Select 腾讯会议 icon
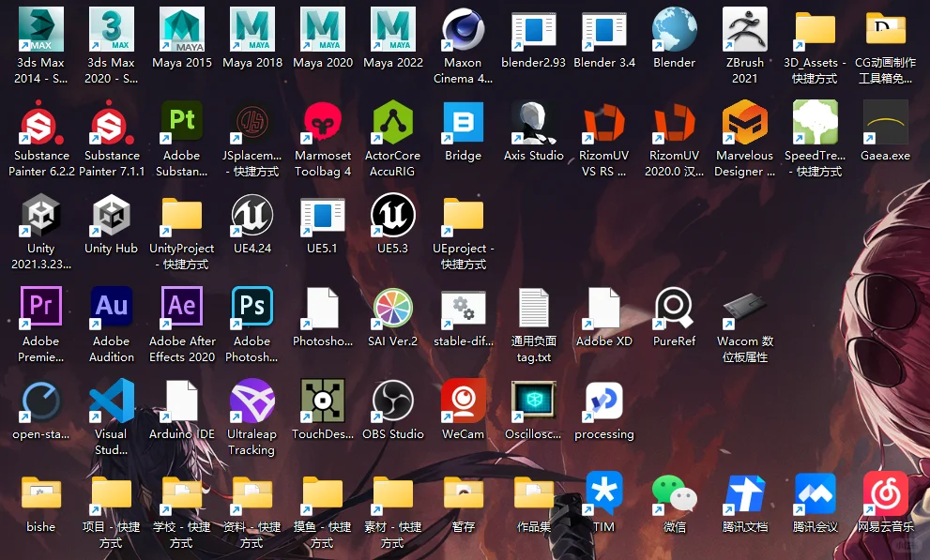 click(816, 493)
